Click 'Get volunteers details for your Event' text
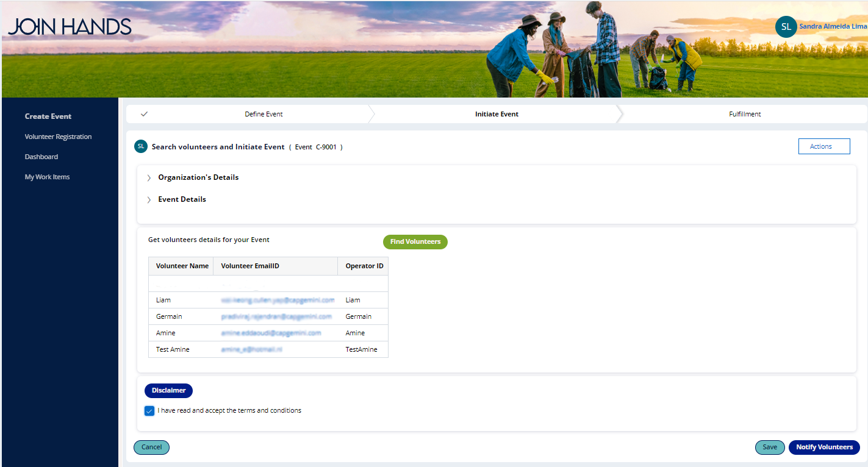The height and width of the screenshot is (467, 868). [x=209, y=240]
